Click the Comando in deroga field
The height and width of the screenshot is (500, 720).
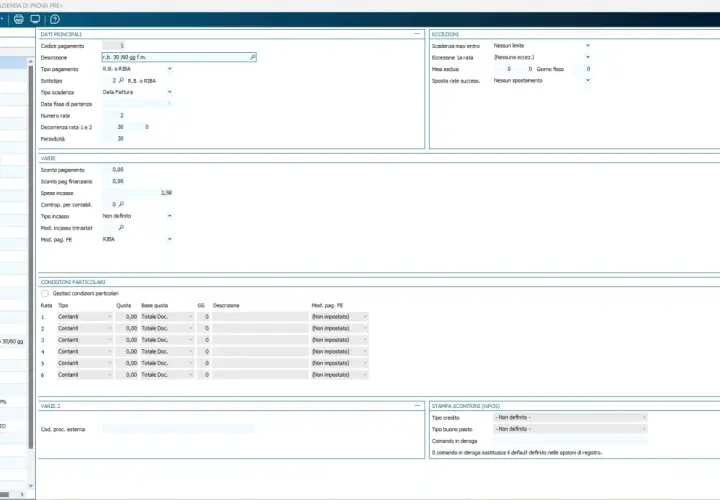pos(570,441)
